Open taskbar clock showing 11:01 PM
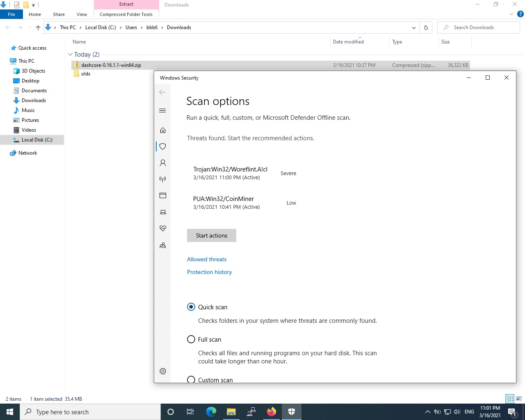Viewport: 525px width, 420px height. [x=490, y=412]
